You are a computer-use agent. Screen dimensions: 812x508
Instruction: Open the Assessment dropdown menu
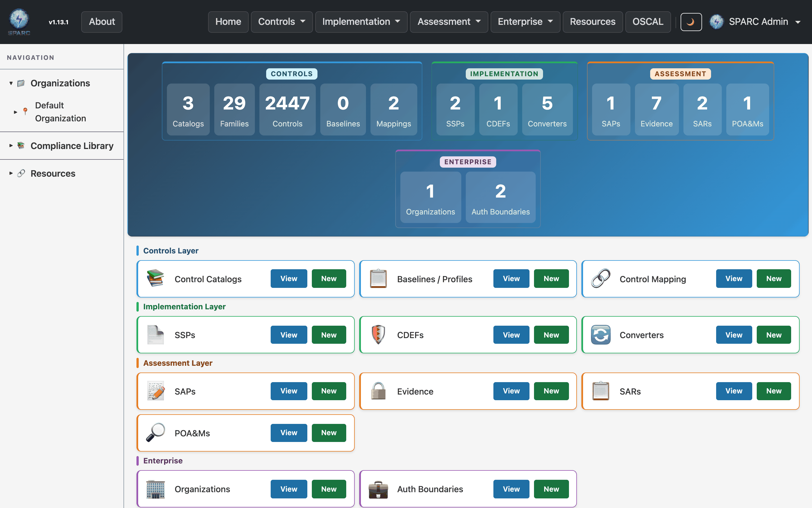(449, 22)
